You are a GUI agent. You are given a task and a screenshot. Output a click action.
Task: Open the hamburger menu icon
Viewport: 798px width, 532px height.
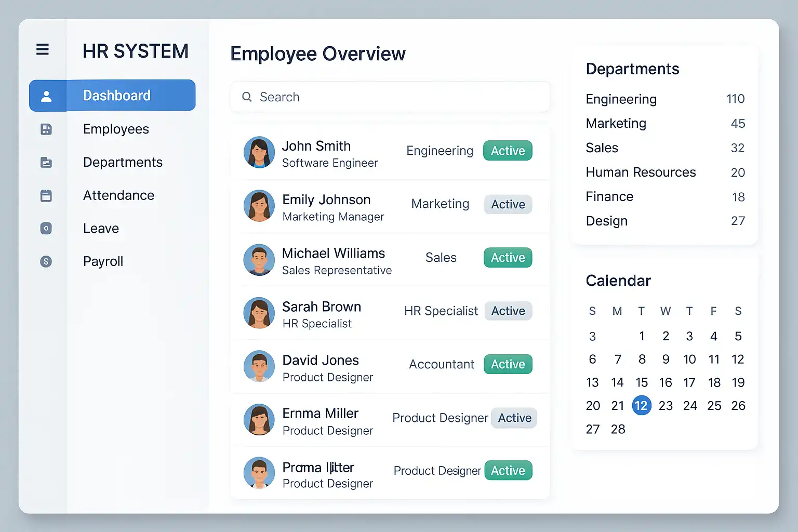pos(43,49)
